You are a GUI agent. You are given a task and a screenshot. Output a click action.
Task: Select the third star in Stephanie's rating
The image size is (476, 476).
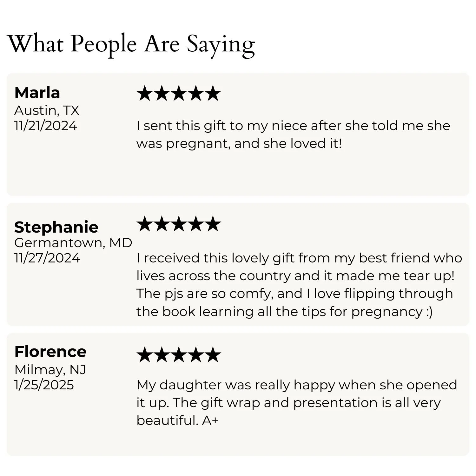[x=179, y=224]
